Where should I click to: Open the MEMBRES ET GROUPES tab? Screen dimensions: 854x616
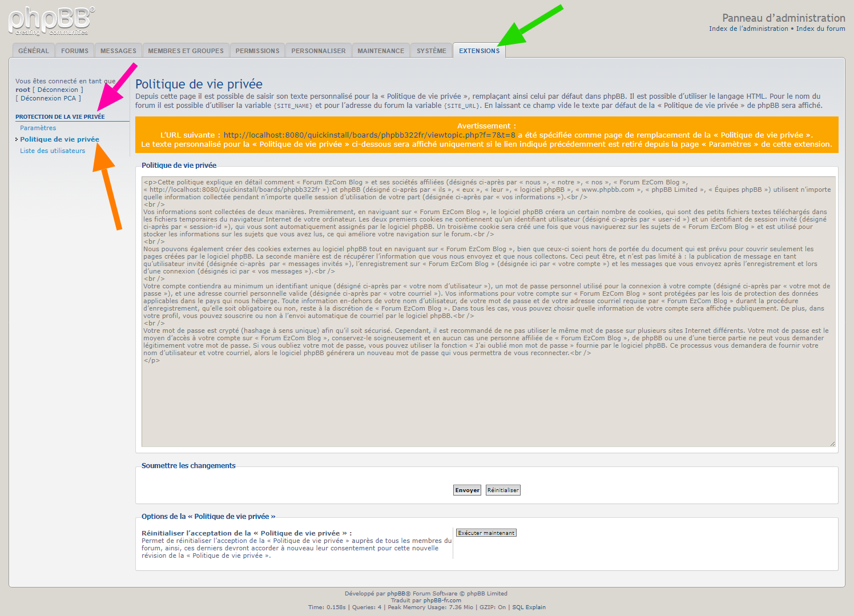point(186,51)
